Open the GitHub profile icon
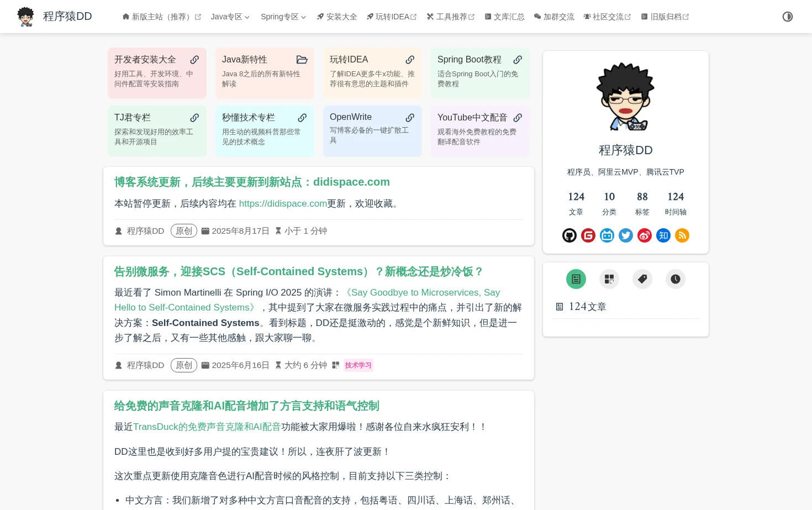Viewport: 812px width, 510px height. [x=570, y=235]
